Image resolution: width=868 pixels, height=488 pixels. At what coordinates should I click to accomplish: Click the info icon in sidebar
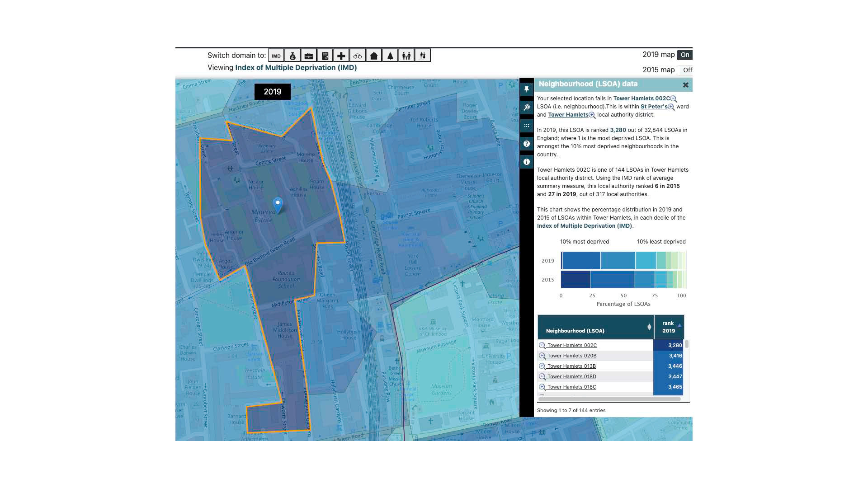point(527,162)
